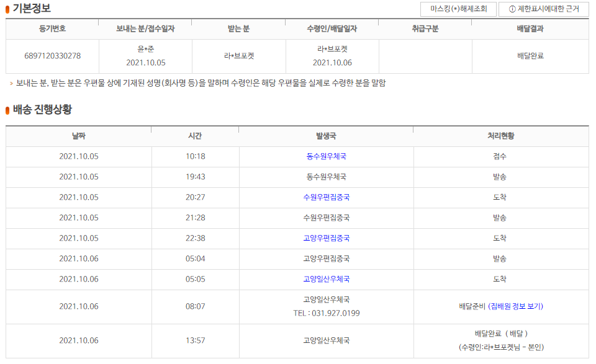
Task: Select the phone number TEL : 031.927.0199
Action: tap(326, 313)
